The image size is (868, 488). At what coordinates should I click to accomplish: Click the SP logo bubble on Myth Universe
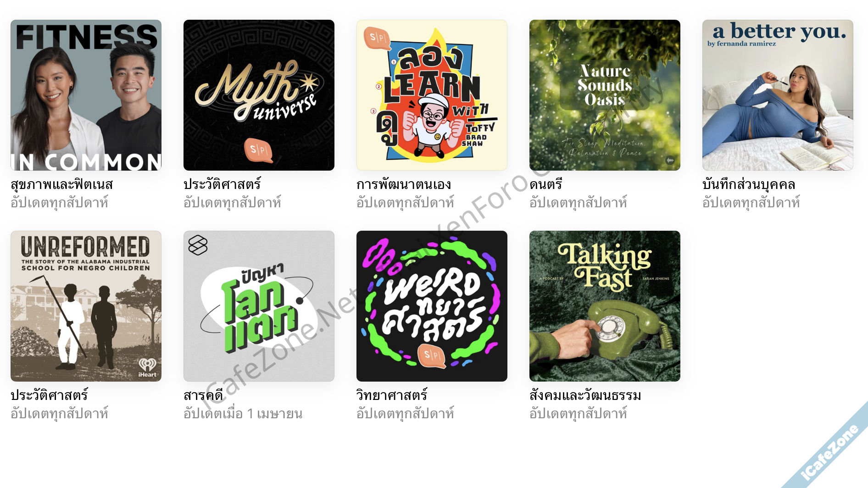258,150
